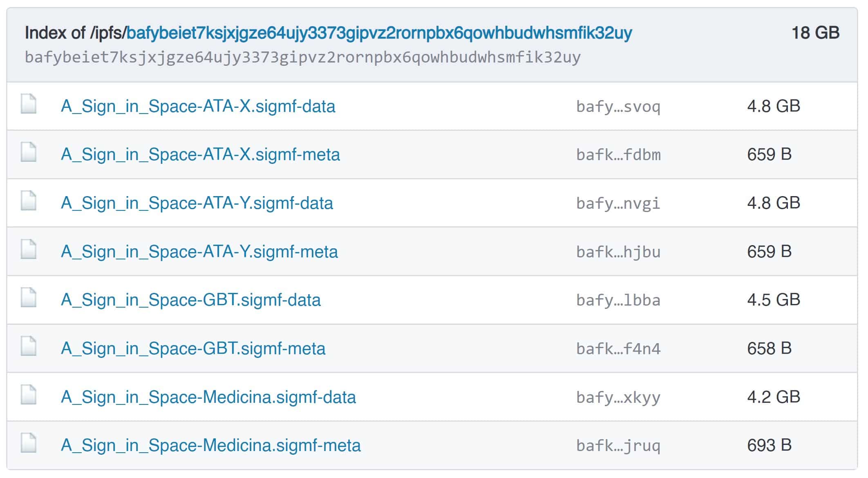868x478 pixels.
Task: Select file icon beside GBT.sigmf-meta
Action: [29, 346]
